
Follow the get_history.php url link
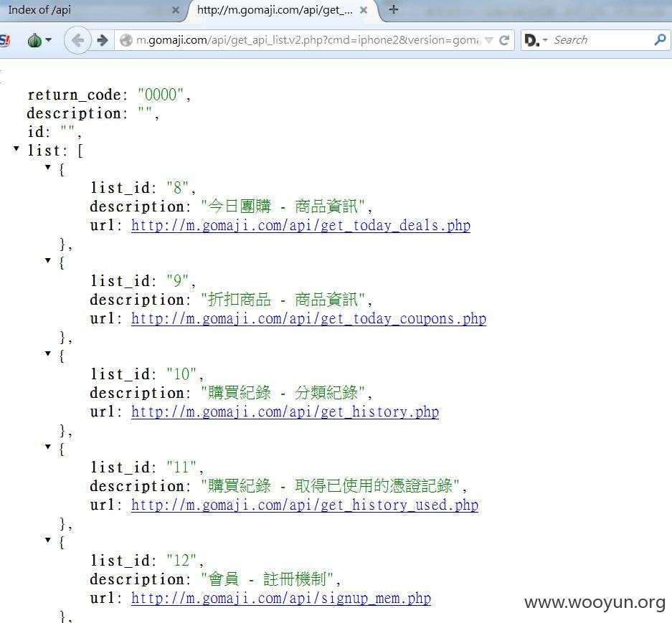[x=285, y=412]
